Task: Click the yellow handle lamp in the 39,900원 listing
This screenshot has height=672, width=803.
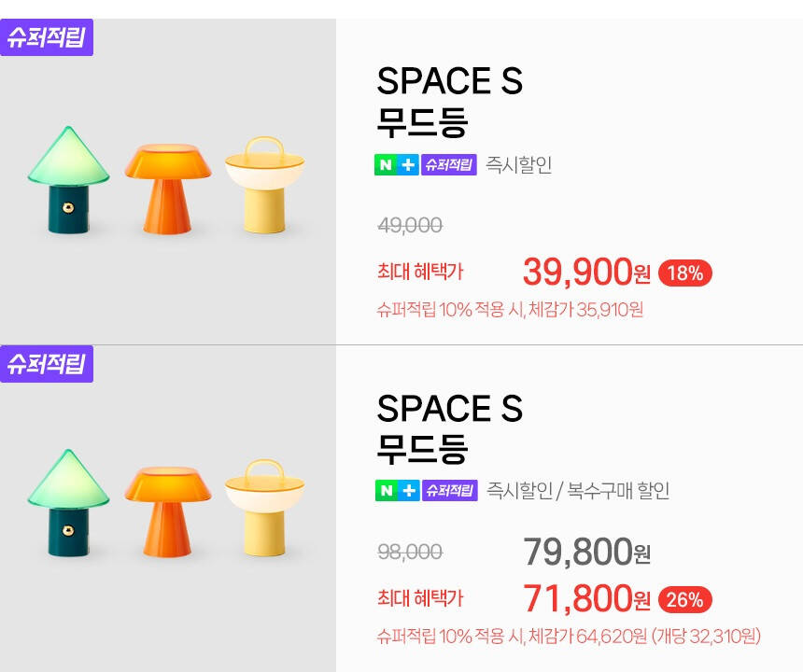Action: [265, 186]
